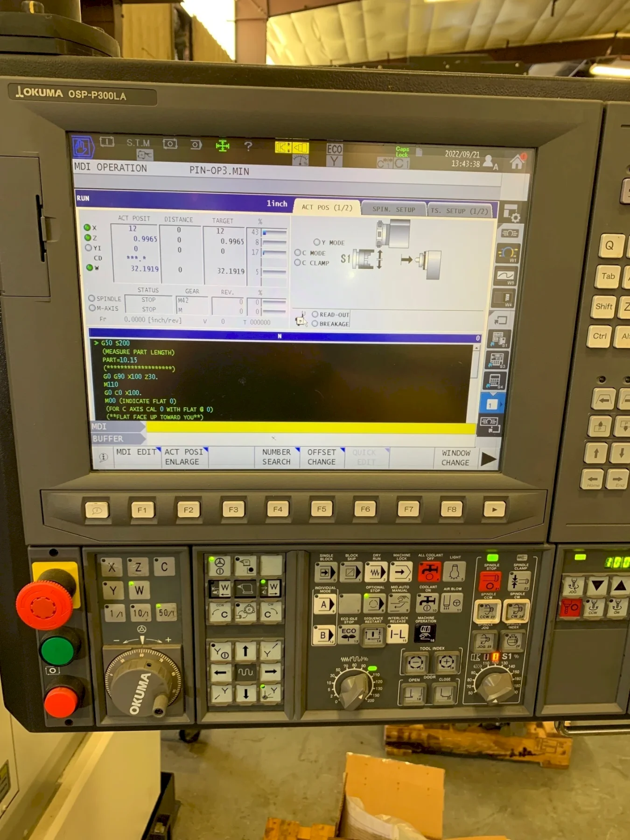The image size is (630, 840).
Task: Open the S1 calculator sidebar icon
Action: tap(498, 339)
